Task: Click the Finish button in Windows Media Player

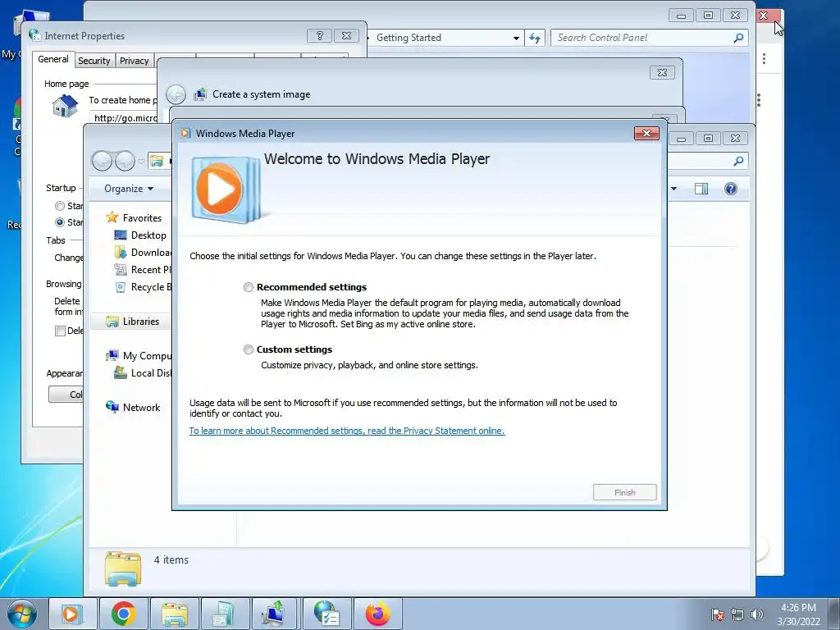Action: pos(624,492)
